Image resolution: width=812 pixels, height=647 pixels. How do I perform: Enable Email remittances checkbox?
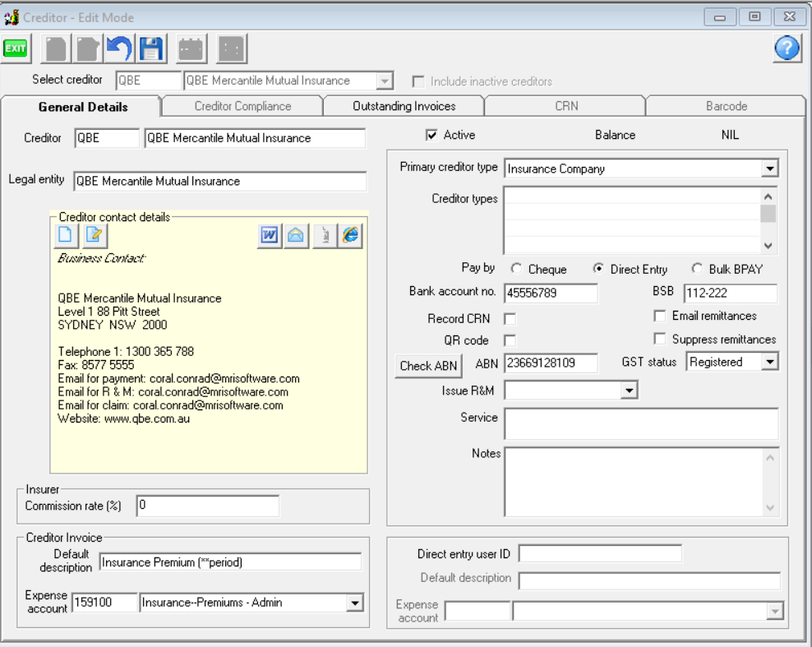pyautogui.click(x=660, y=316)
